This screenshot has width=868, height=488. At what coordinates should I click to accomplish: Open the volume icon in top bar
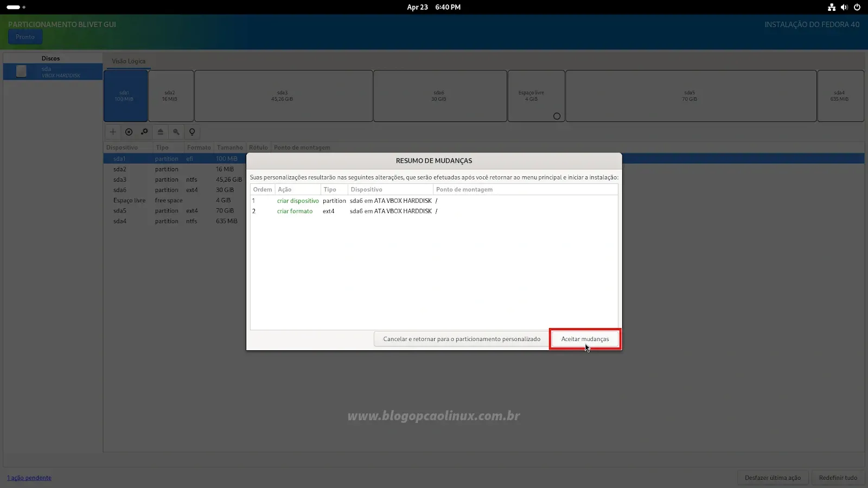coord(844,7)
